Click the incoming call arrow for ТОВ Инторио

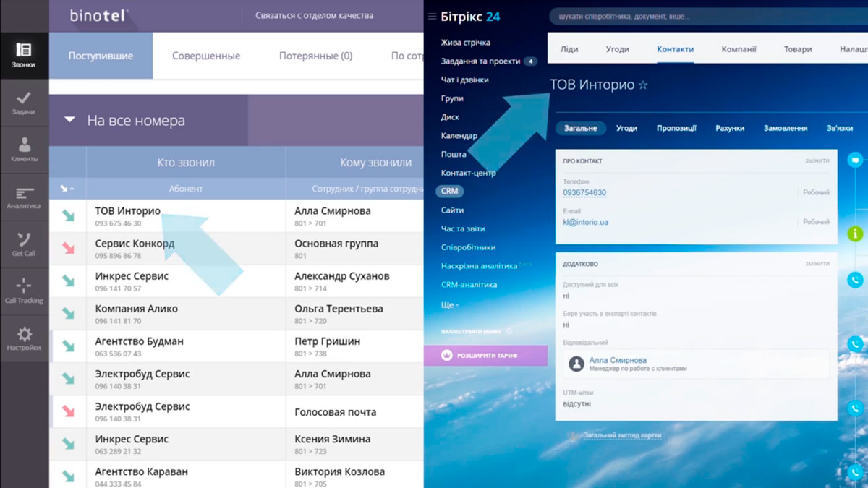click(68, 215)
